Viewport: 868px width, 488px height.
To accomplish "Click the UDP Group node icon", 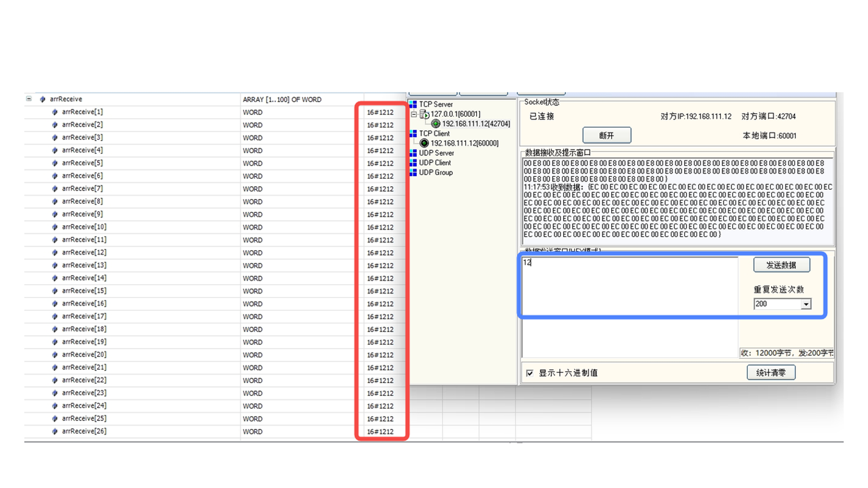I will coord(413,173).
